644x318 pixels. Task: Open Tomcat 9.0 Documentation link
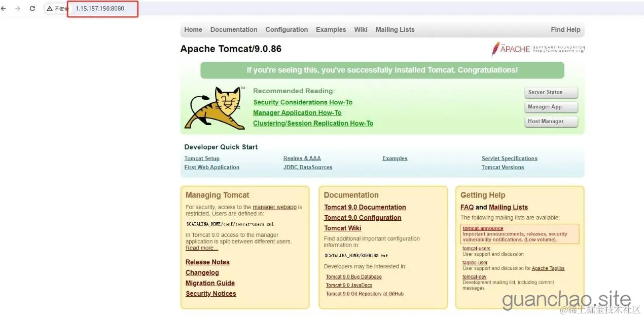coord(365,208)
